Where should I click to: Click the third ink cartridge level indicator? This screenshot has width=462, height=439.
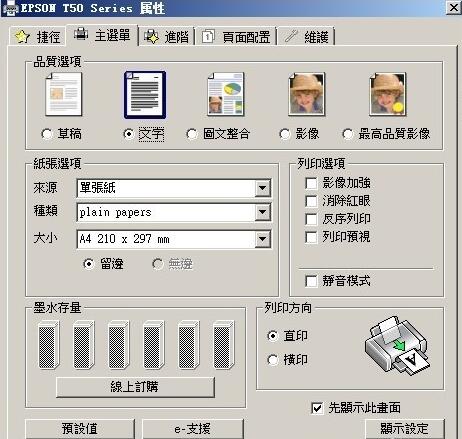(119, 345)
